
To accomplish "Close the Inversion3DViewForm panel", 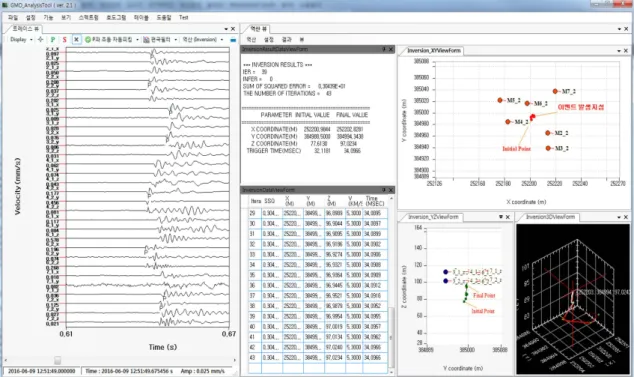I will (626, 217).
